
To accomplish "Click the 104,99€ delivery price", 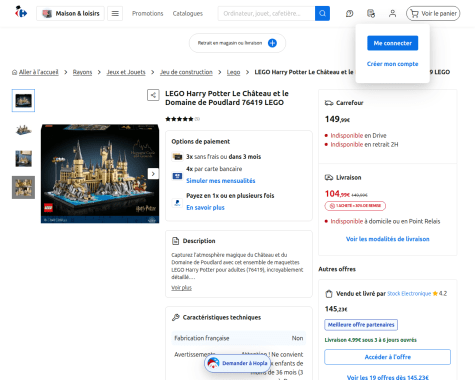I will pos(337,194).
